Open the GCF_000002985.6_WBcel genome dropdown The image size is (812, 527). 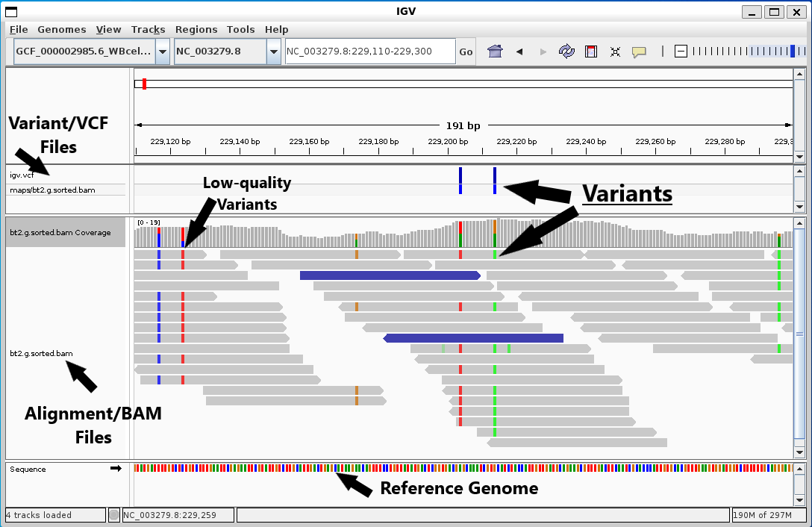[161, 51]
